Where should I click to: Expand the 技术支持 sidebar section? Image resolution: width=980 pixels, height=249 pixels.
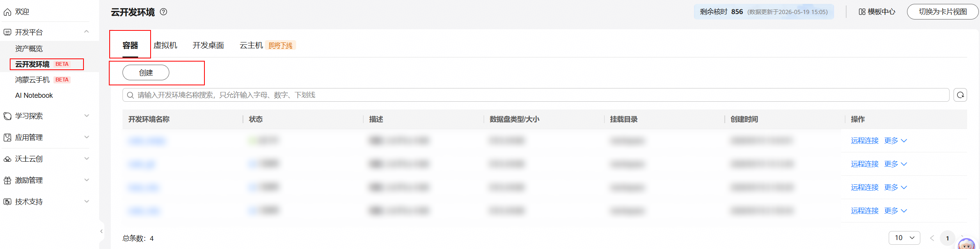click(87, 201)
